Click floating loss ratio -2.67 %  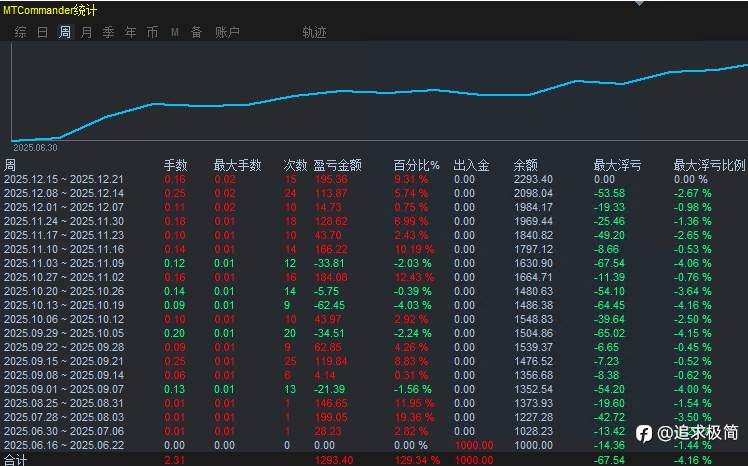(x=693, y=193)
